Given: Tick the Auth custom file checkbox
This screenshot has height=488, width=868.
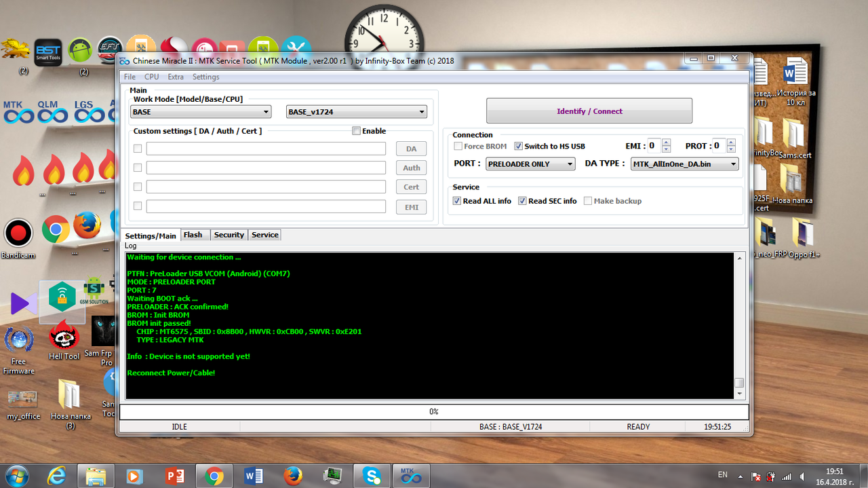Looking at the screenshot, I should [x=138, y=168].
